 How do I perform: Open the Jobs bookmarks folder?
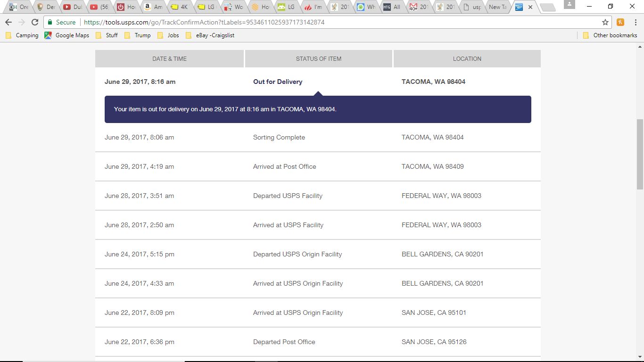click(168, 35)
